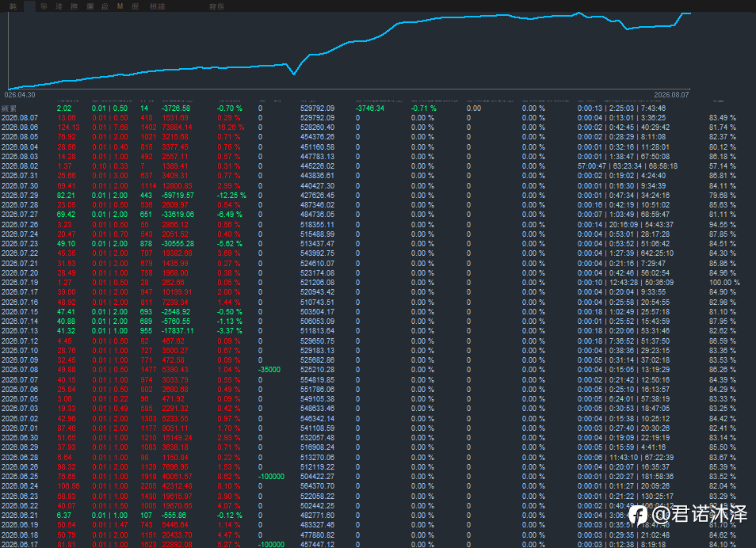
Task: Click duration 57:00:47 | 63:23:34 | 68:58:18
Action: [x=628, y=166]
